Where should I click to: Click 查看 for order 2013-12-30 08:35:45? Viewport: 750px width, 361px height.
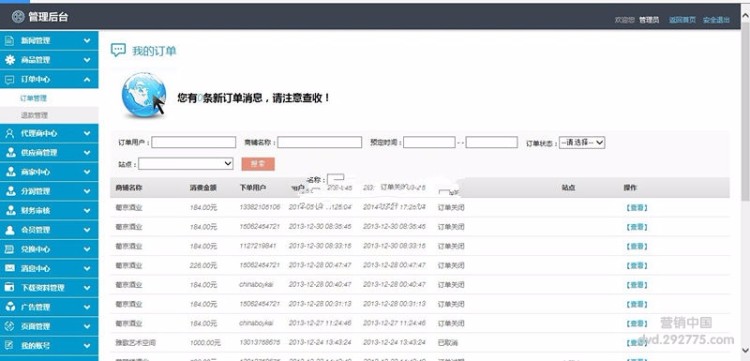pyautogui.click(x=637, y=227)
